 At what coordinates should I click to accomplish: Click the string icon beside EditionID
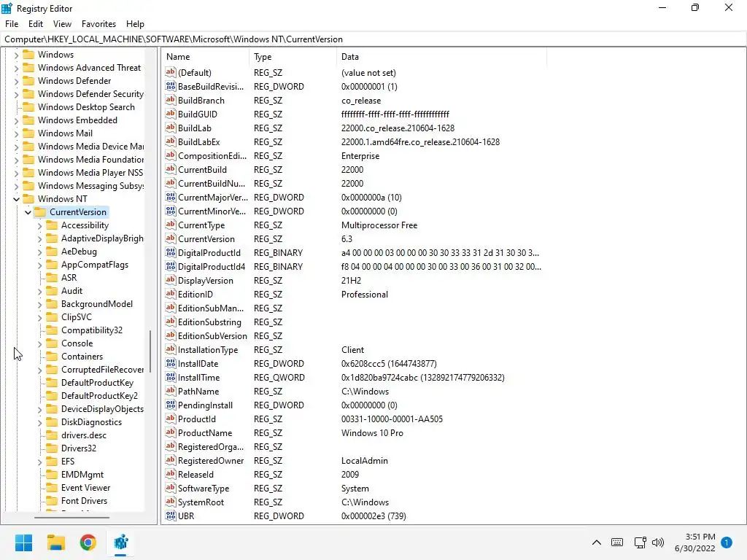tap(171, 294)
